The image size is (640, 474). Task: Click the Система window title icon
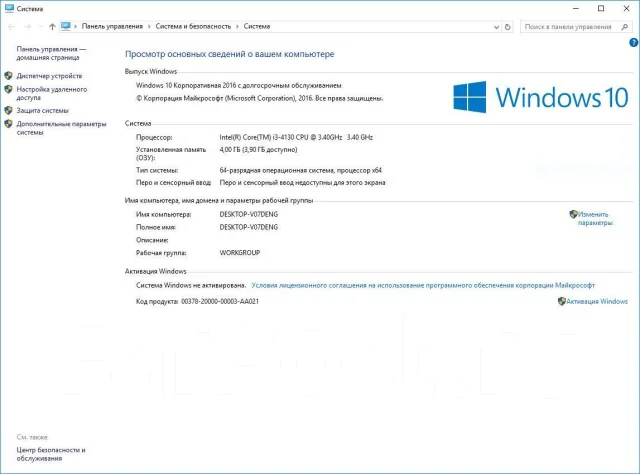pos(9,8)
